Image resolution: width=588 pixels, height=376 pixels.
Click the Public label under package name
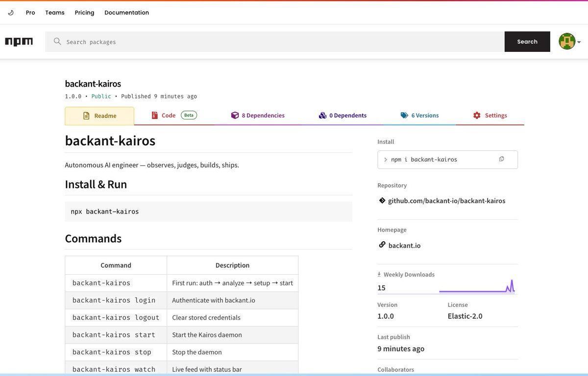101,96
